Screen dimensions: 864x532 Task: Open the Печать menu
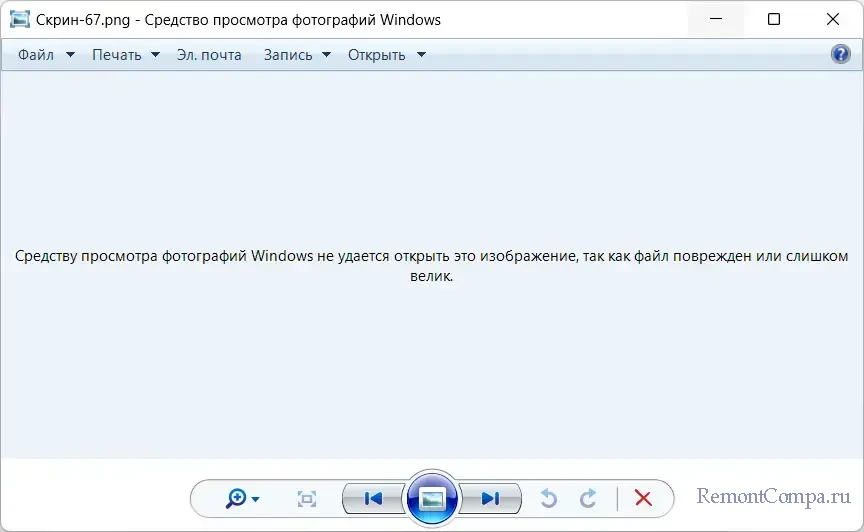(x=117, y=55)
